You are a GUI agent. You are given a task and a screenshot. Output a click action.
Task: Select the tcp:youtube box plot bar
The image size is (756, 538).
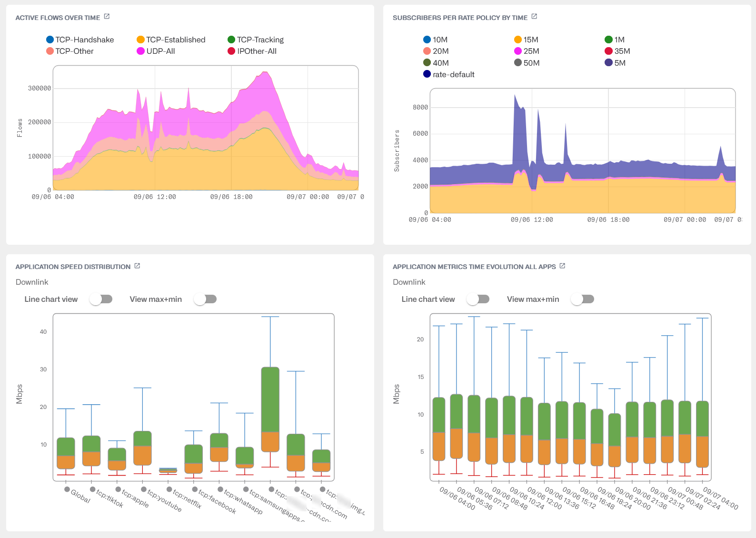pos(142,448)
